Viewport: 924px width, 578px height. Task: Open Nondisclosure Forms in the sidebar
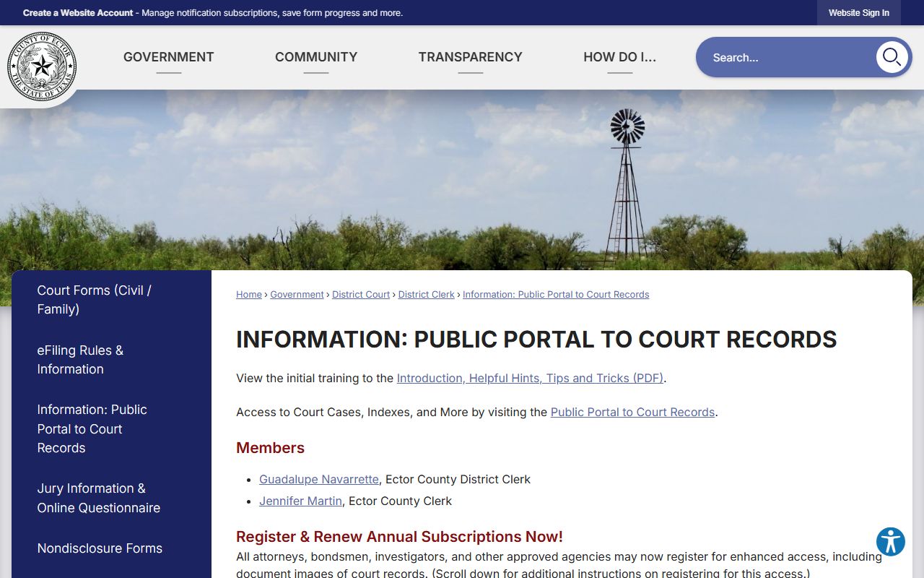tap(111, 548)
